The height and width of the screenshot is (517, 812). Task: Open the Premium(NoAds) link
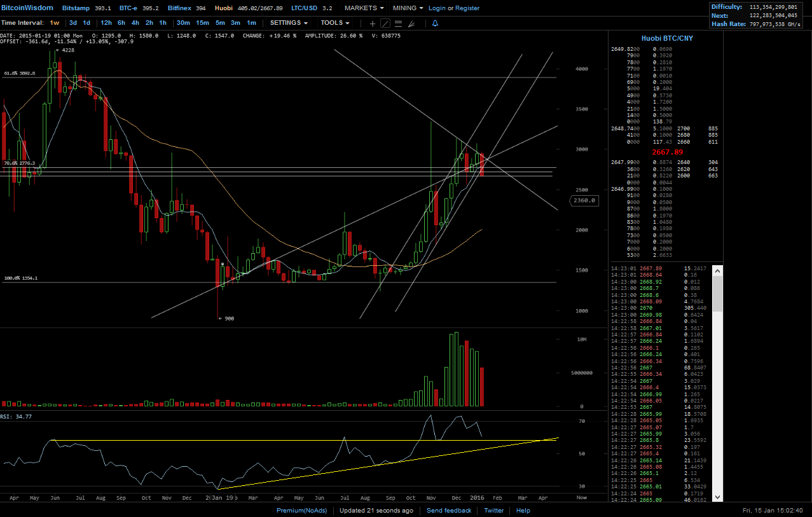point(302,511)
